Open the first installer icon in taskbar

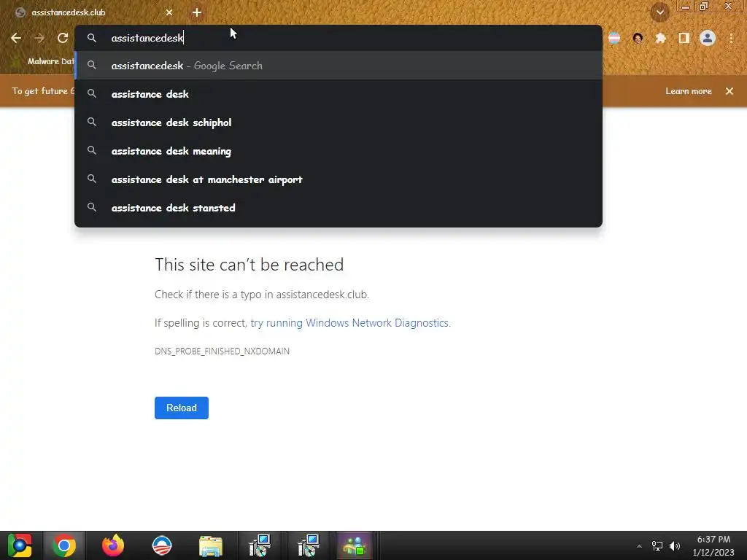[x=260, y=545]
